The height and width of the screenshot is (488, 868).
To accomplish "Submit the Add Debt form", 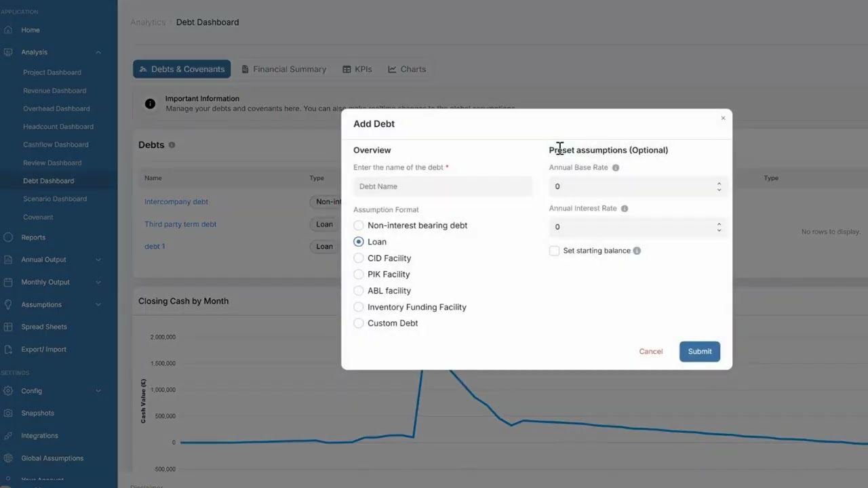I will pyautogui.click(x=700, y=352).
